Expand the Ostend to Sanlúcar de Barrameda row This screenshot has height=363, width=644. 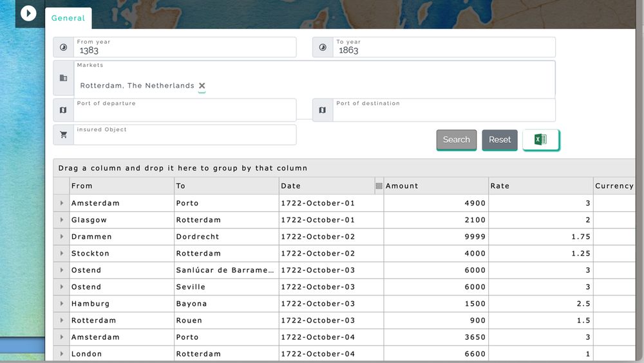click(x=62, y=270)
